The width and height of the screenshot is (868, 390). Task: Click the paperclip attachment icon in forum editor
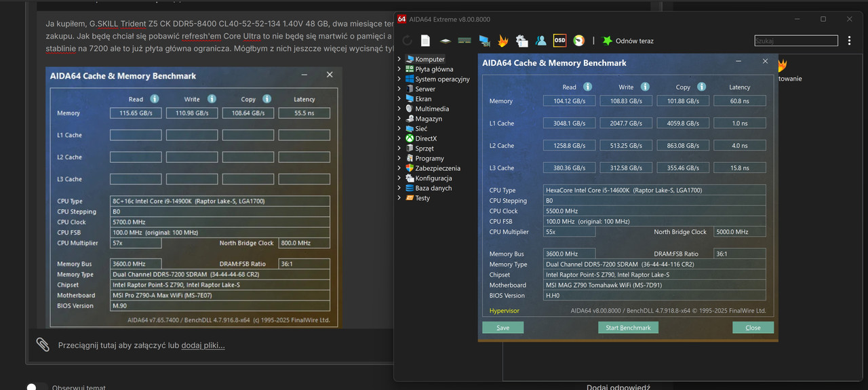pos(43,345)
